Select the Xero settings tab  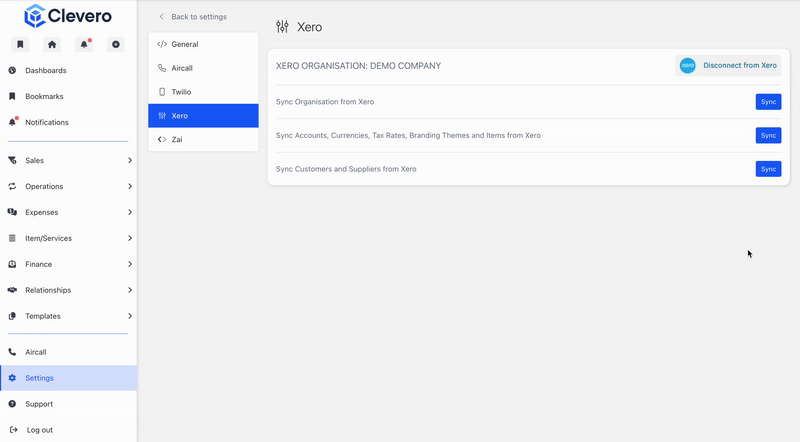coord(203,116)
